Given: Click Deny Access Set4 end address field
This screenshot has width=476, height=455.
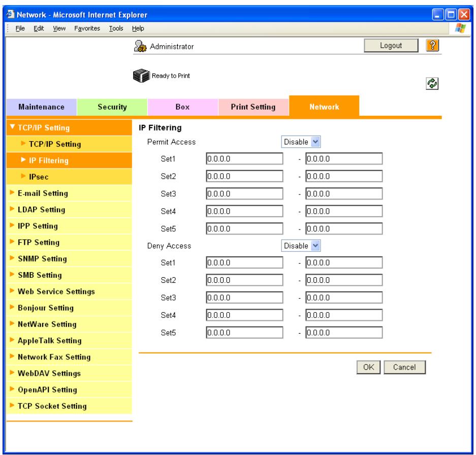Looking at the screenshot, I should tap(344, 315).
